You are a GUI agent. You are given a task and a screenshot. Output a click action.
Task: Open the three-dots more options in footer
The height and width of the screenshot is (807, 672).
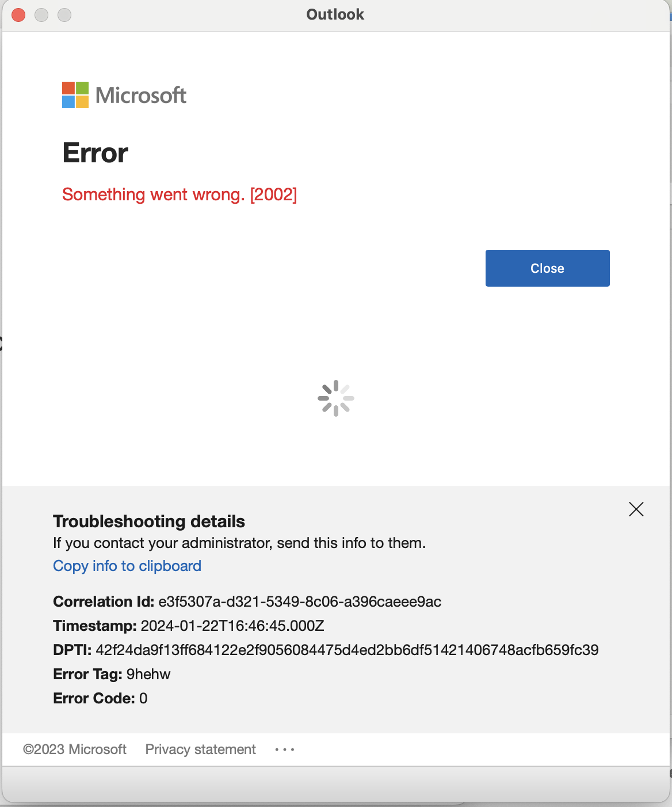[285, 749]
